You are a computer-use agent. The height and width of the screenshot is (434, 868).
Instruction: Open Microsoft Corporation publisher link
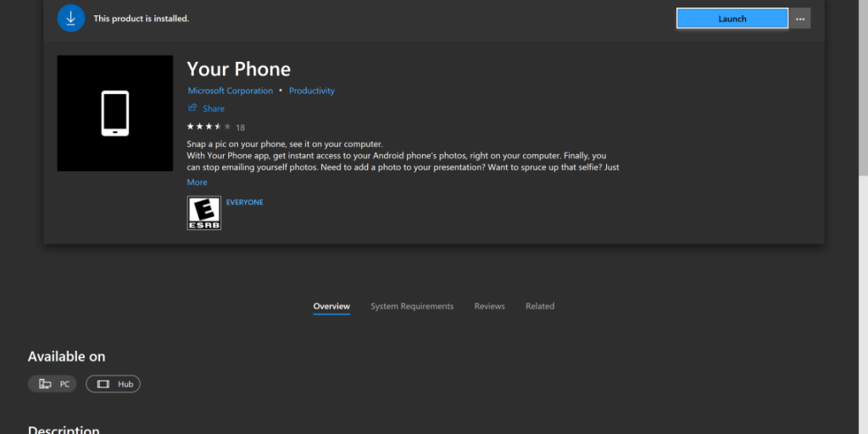click(231, 91)
